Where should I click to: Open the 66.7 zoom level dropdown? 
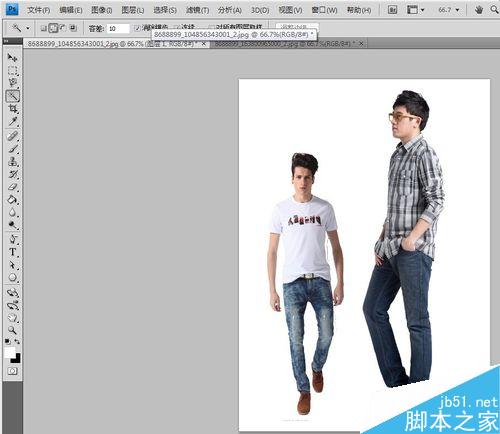click(449, 10)
